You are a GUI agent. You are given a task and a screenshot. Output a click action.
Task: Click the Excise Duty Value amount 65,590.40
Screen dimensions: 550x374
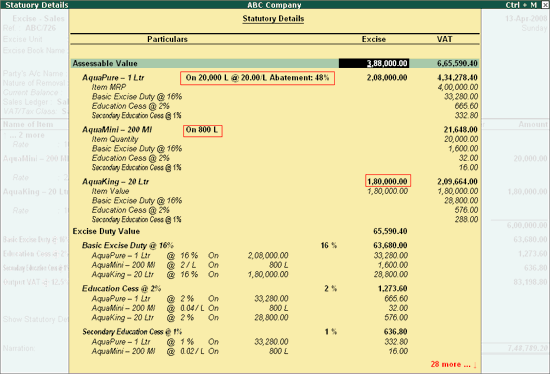click(390, 231)
